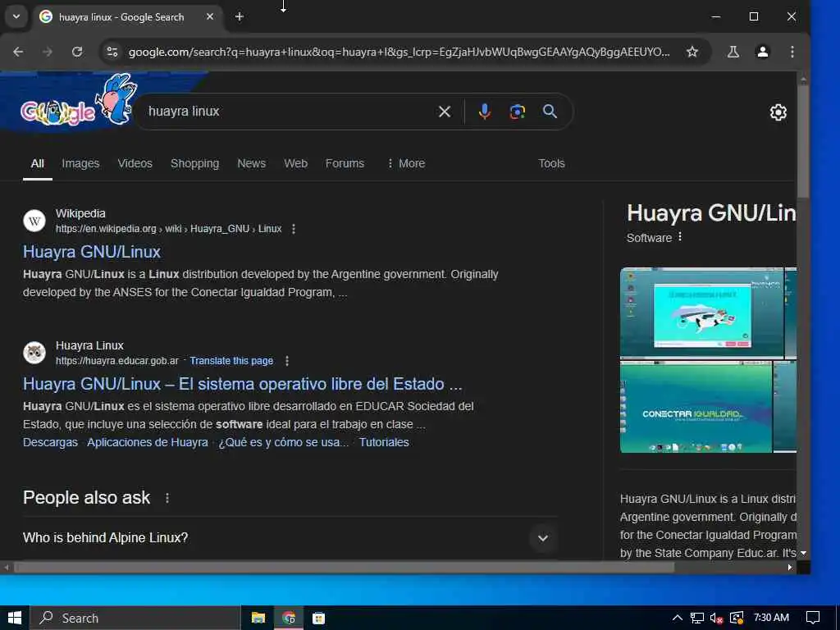Open the Chrome profile avatar
The height and width of the screenshot is (630, 840).
pos(762,52)
